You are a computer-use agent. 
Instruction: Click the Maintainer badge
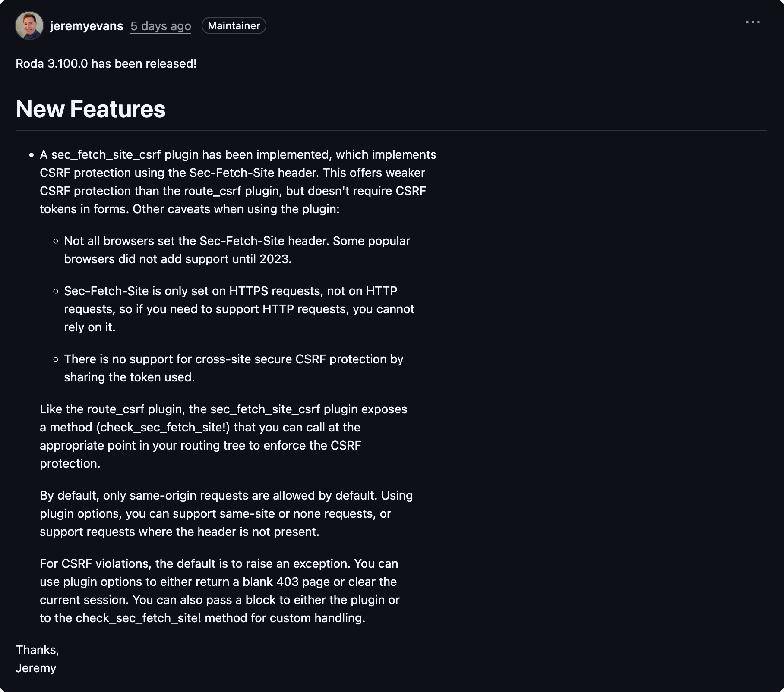pos(234,25)
